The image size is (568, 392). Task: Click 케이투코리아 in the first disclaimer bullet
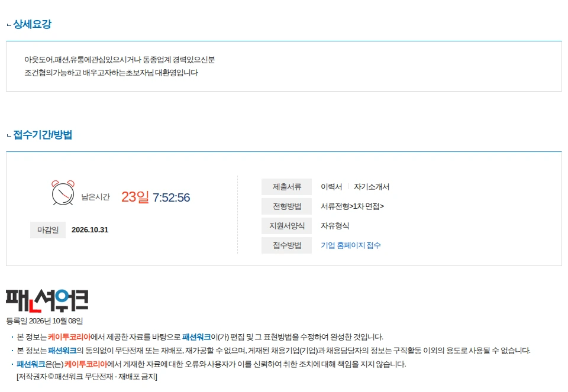tap(69, 337)
